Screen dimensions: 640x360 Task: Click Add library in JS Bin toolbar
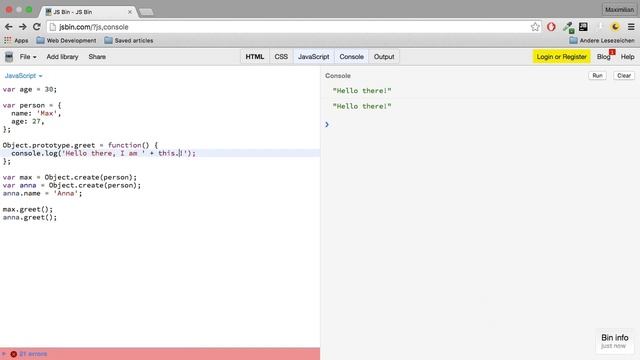click(x=62, y=57)
